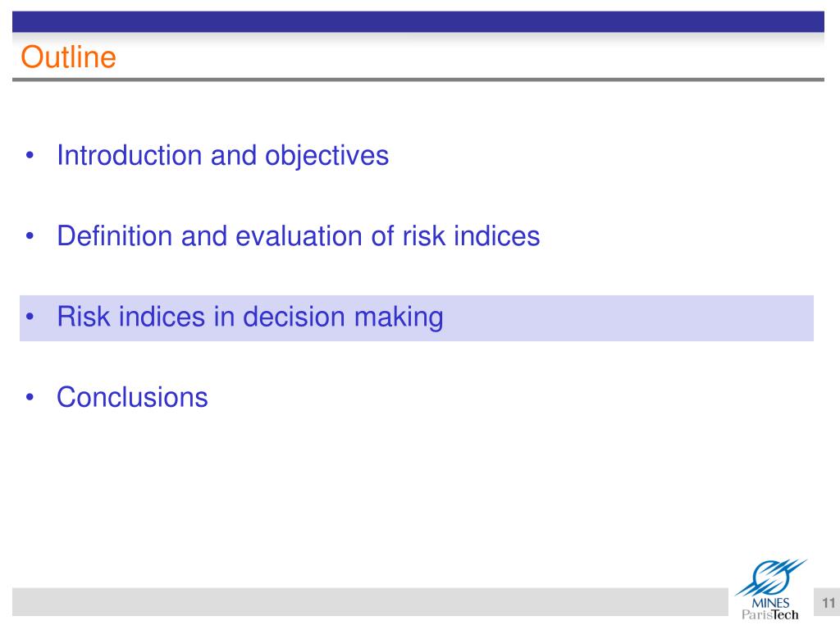
Task: Select the ParisTech text under the logo
Action: tap(769, 615)
